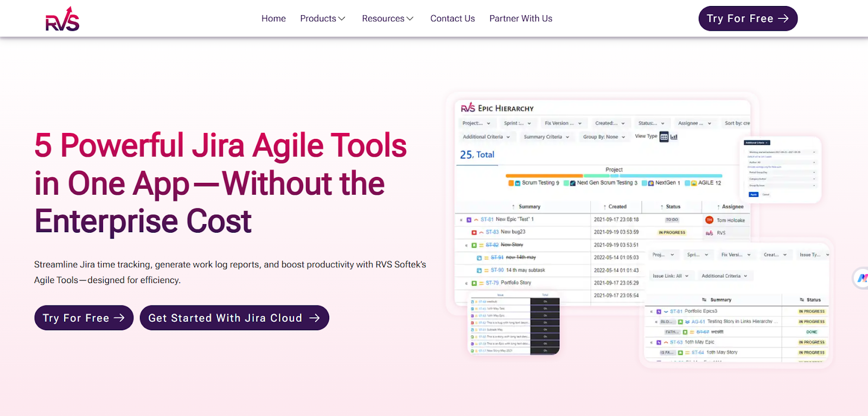Viewport: 868px width, 416px height.
Task: Click the subtask icon of ST-91
Action: [479, 258]
